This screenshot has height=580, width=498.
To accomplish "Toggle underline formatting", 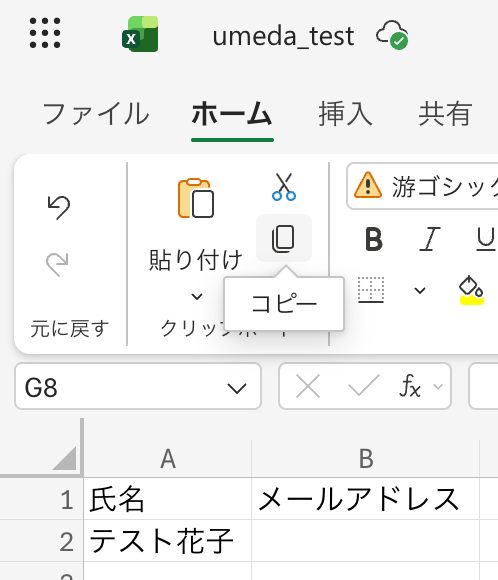I will tap(486, 239).
